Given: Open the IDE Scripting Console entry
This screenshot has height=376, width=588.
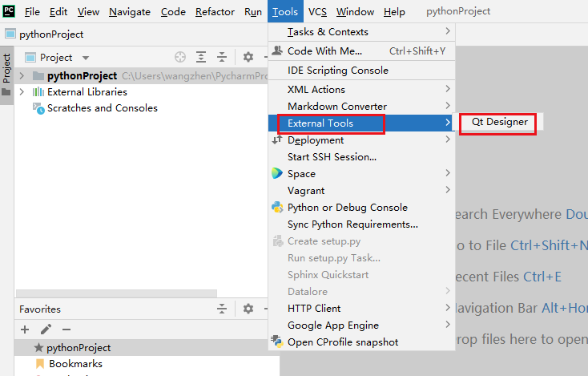Looking at the screenshot, I should (x=361, y=71).
